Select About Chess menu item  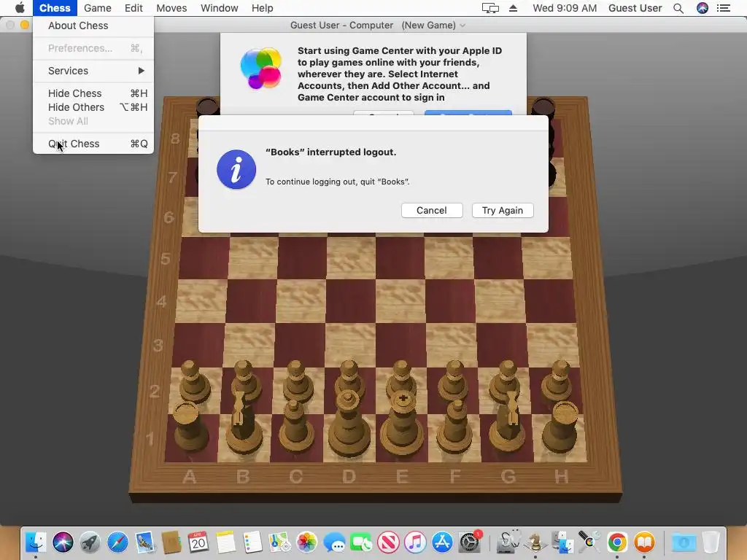point(93,26)
